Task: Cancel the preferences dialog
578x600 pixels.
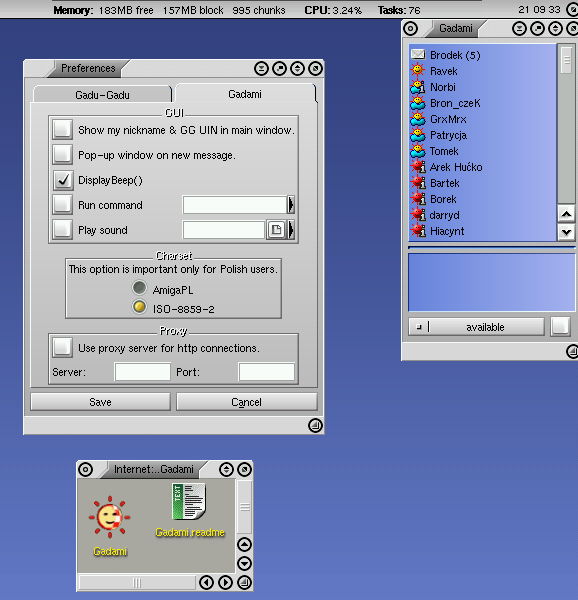Action: click(x=247, y=402)
